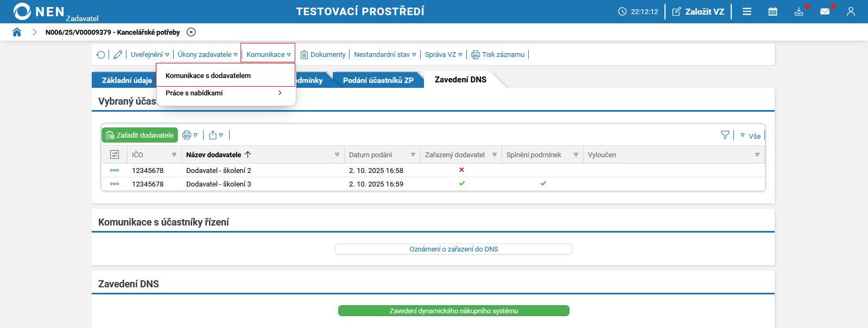Click the Datum podání column header
Image resolution: width=868 pixels, height=328 pixels.
click(371, 155)
